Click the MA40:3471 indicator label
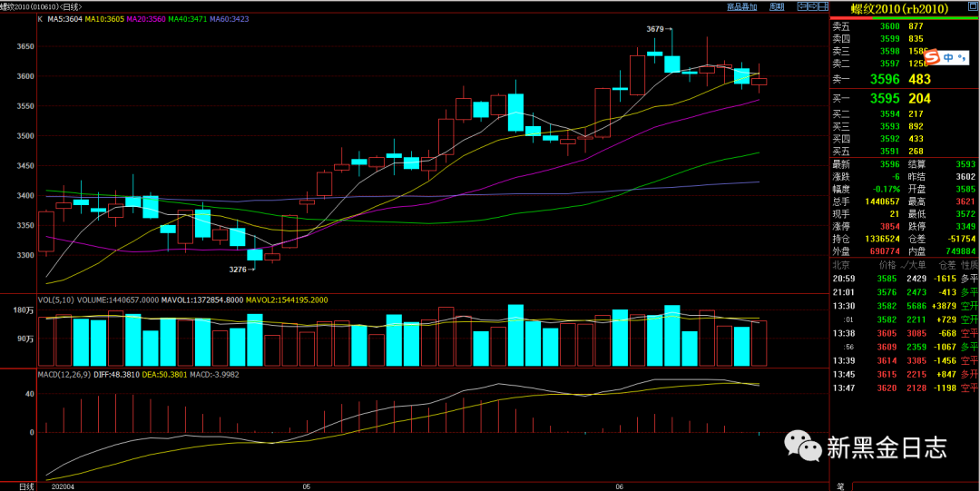 [x=188, y=19]
